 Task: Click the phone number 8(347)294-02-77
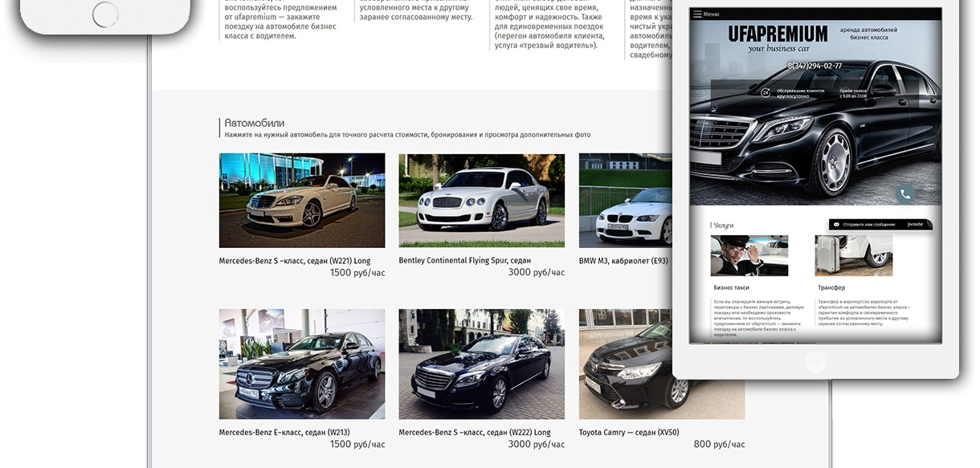815,66
